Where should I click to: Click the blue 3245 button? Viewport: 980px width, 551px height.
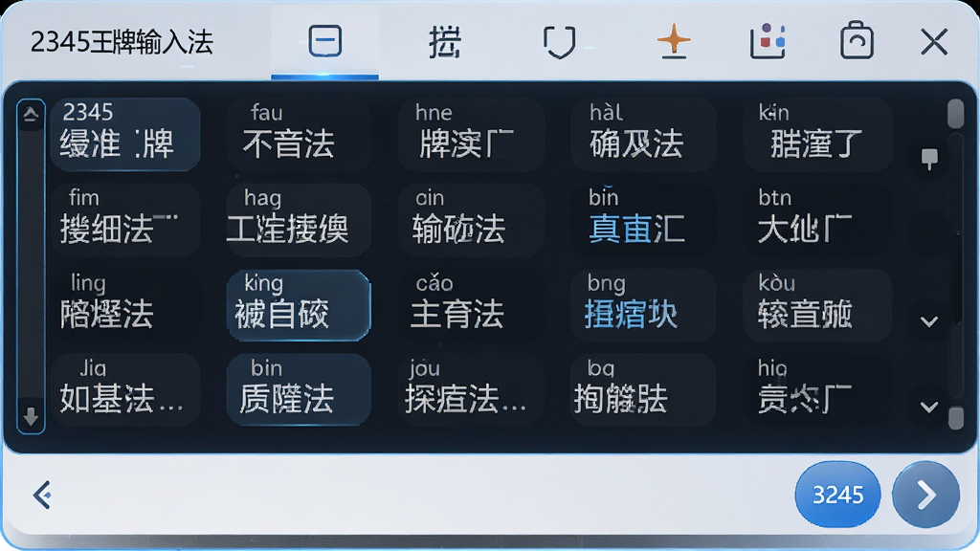point(837,495)
